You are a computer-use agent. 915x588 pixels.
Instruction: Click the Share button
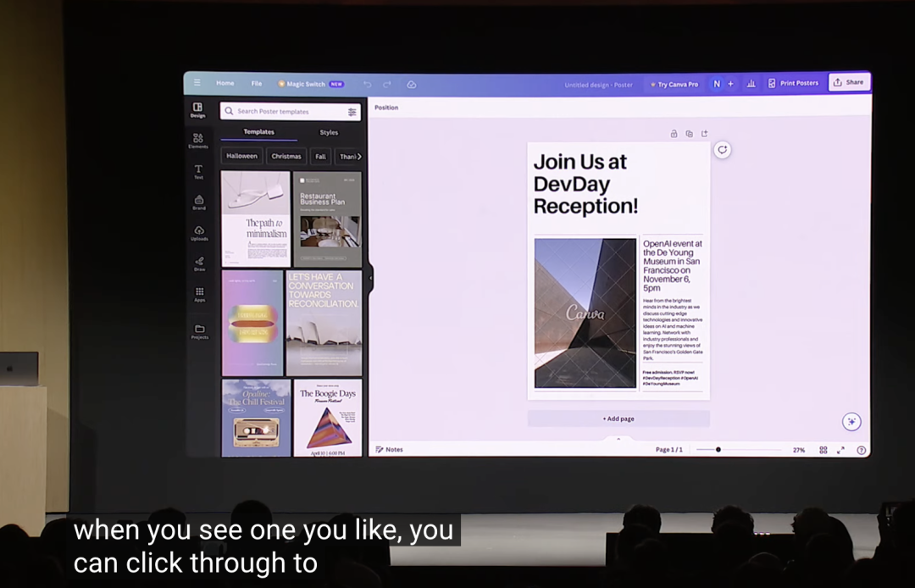tap(848, 82)
